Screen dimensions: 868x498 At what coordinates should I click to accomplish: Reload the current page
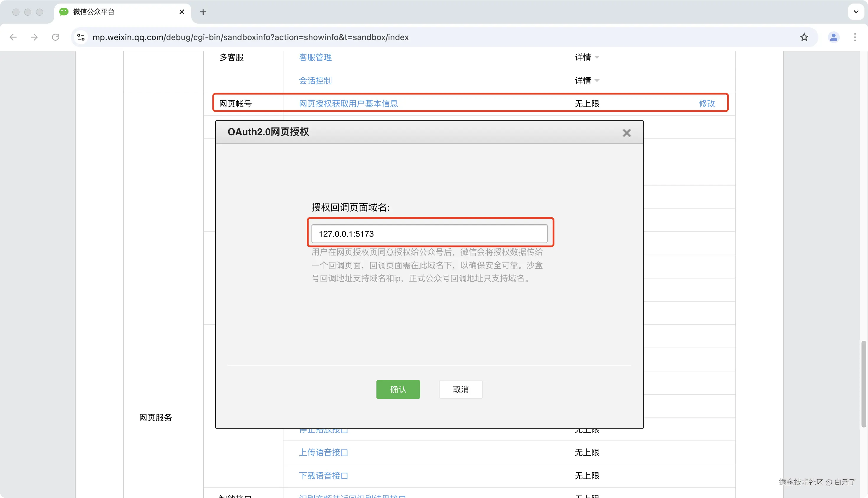click(x=56, y=37)
